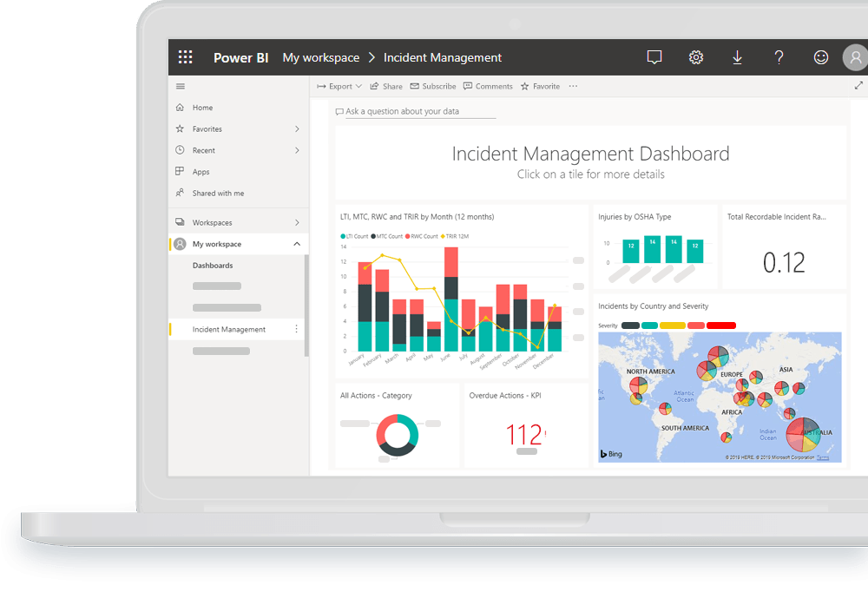Click the yellow Severity legend swatch

[x=672, y=326]
